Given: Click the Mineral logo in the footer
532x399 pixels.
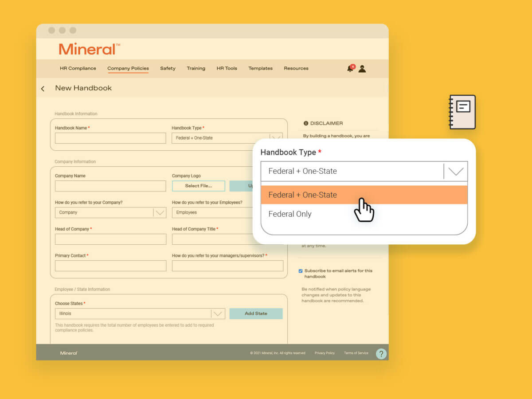Looking at the screenshot, I should tap(69, 353).
